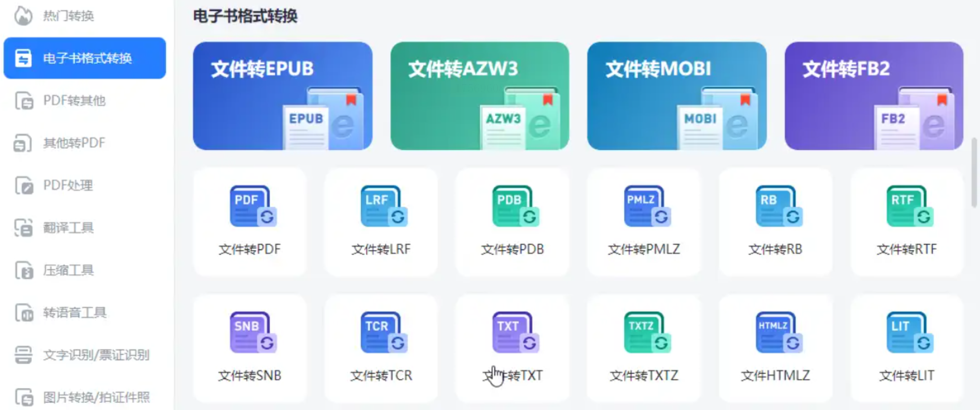Click the icon beside PDF转其他
The width and height of the screenshot is (980, 410).
[24, 101]
